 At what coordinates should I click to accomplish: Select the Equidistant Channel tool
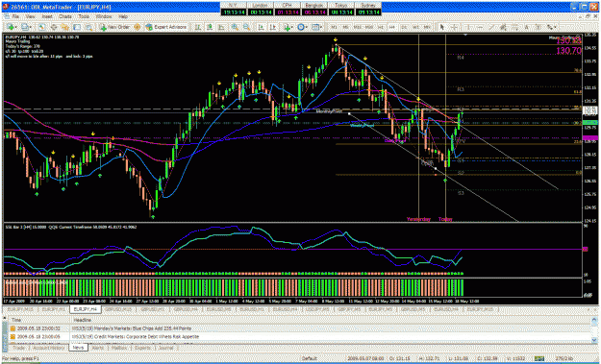(x=503, y=27)
